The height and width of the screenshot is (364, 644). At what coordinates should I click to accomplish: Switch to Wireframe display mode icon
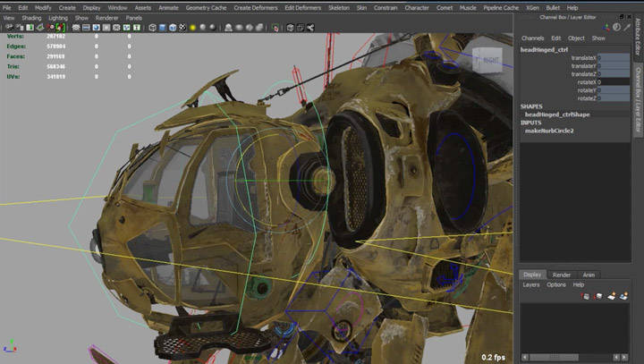[x=152, y=28]
